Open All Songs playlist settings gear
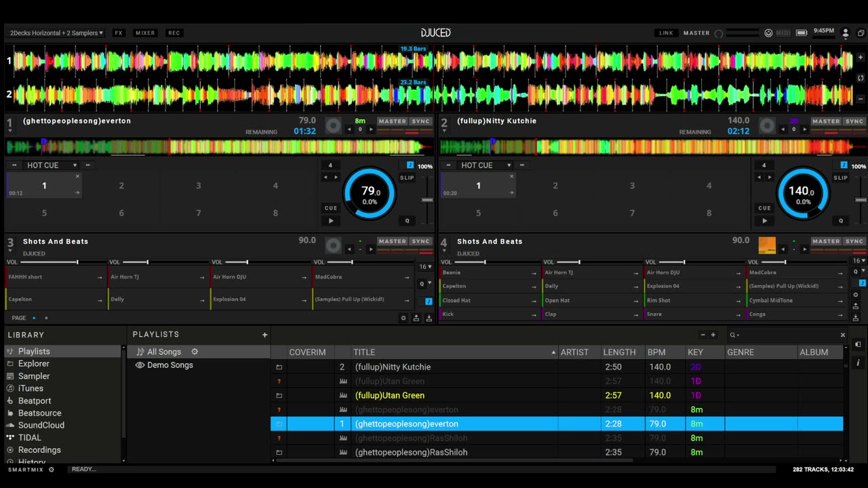 (195, 352)
